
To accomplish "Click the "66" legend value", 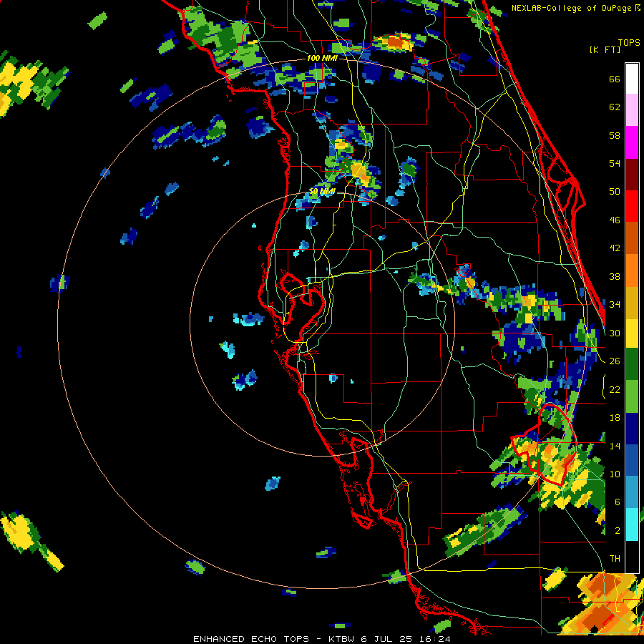I will (615, 79).
